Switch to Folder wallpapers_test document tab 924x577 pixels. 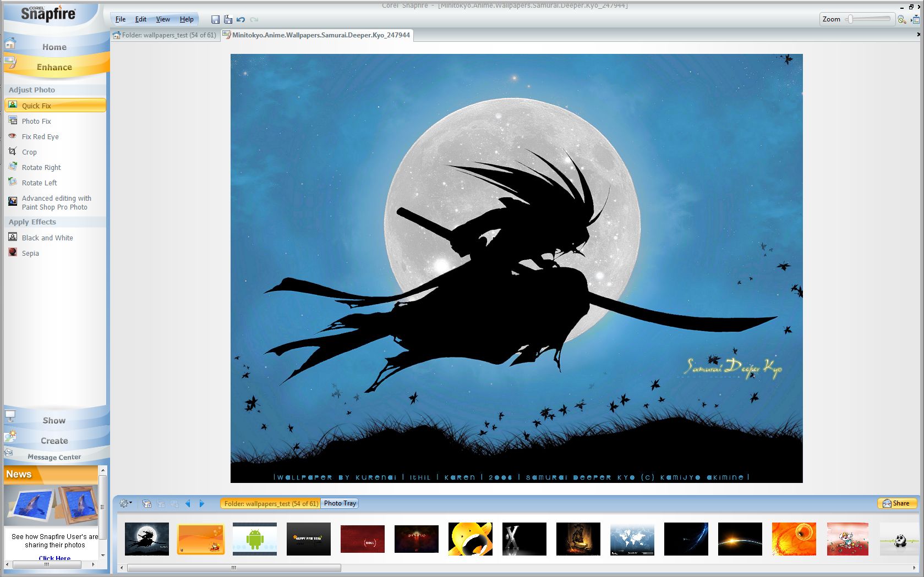click(165, 35)
